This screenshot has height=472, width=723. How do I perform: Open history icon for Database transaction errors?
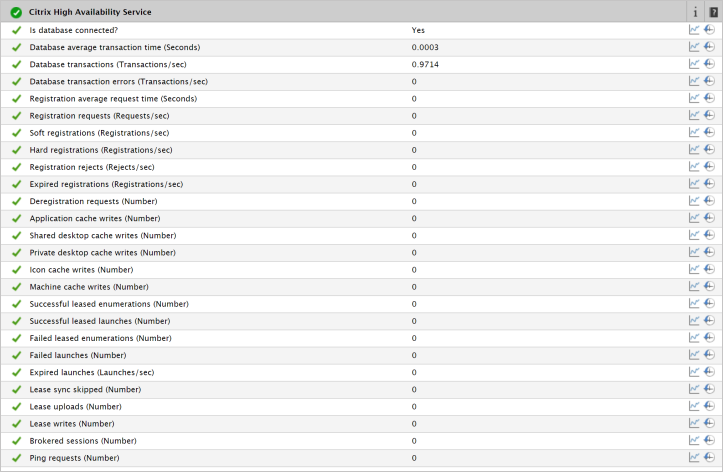coord(709,81)
